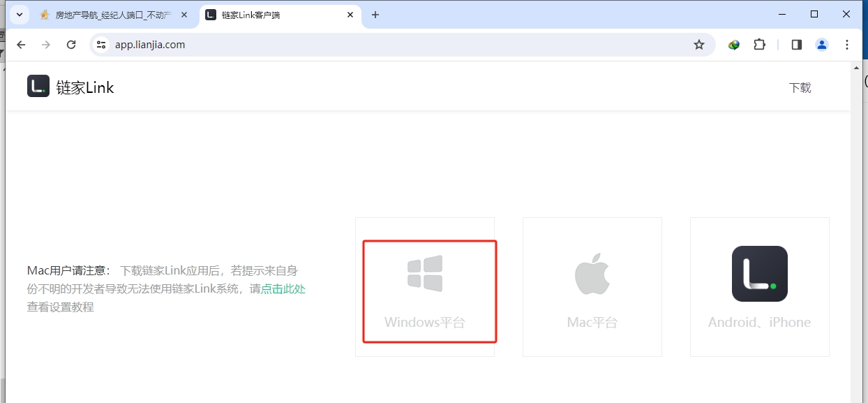This screenshot has width=868, height=403.
Task: Open the Chrome side panel
Action: click(797, 45)
